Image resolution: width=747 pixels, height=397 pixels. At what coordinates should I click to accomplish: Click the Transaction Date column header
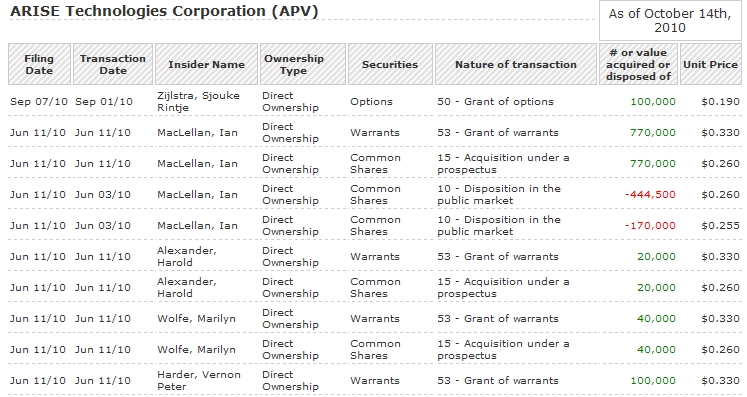[x=113, y=64]
